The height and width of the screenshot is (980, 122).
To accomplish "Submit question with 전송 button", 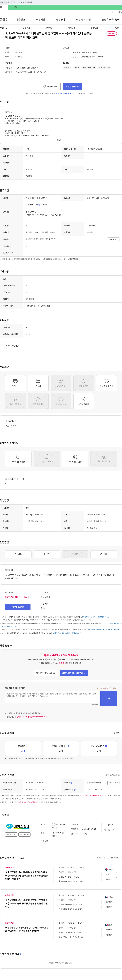I will click(x=109, y=698).
